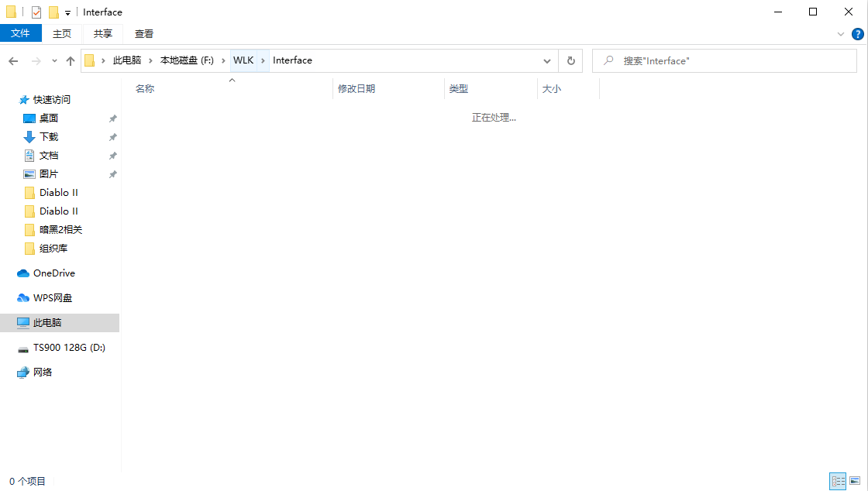Unpin 桌面 from Quick Access
The image size is (868, 491).
pyautogui.click(x=112, y=118)
